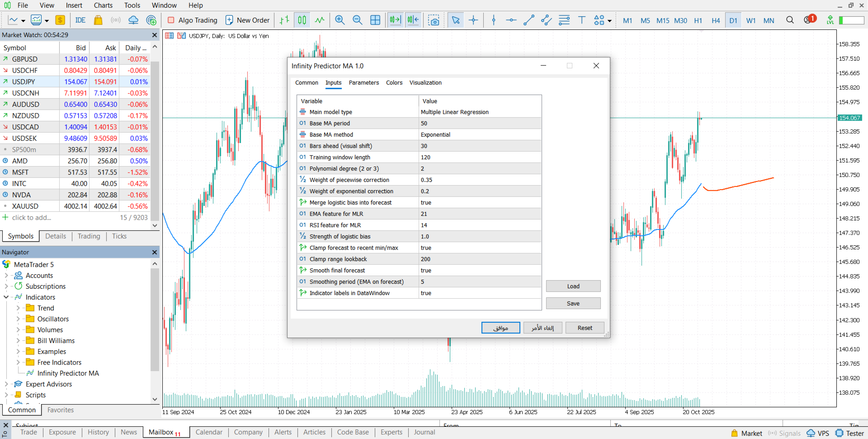The width and height of the screenshot is (868, 439).
Task: Zoom in on the chart
Action: (x=340, y=20)
